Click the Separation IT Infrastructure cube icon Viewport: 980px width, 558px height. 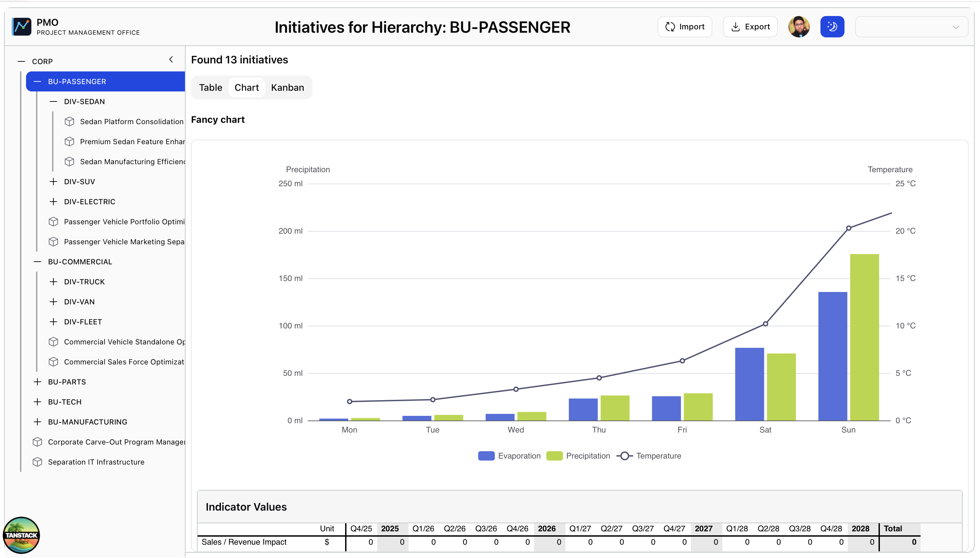(37, 462)
